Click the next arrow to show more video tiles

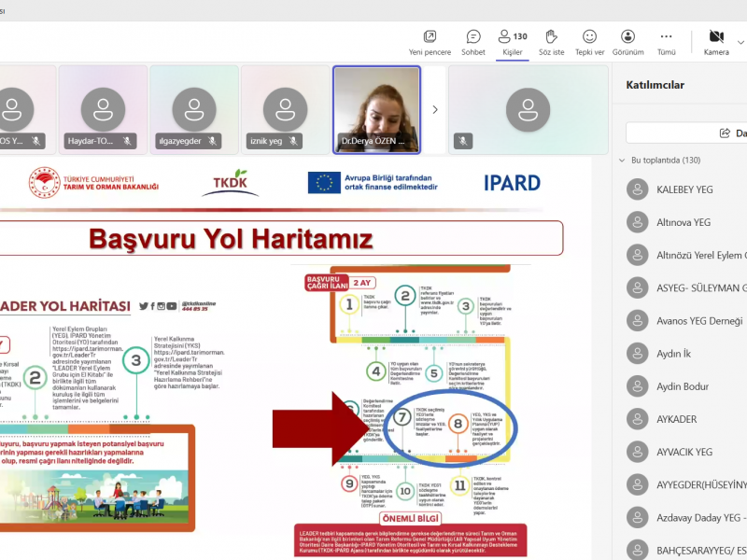(x=435, y=109)
